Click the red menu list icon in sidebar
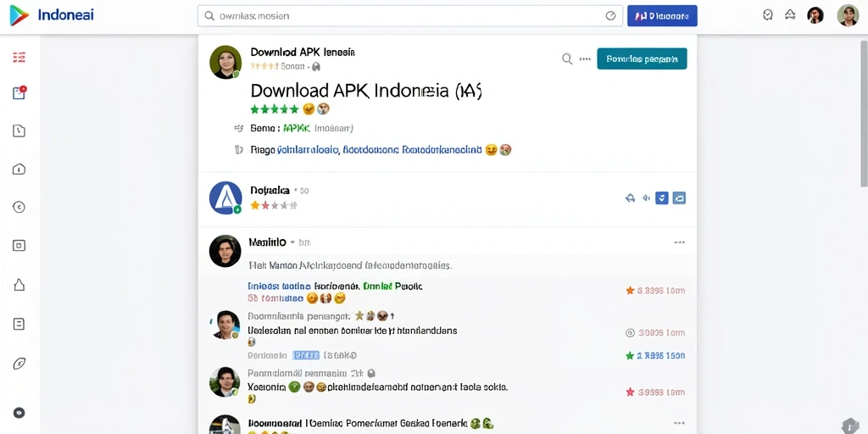Viewport: 868px width, 434px height. point(19,57)
